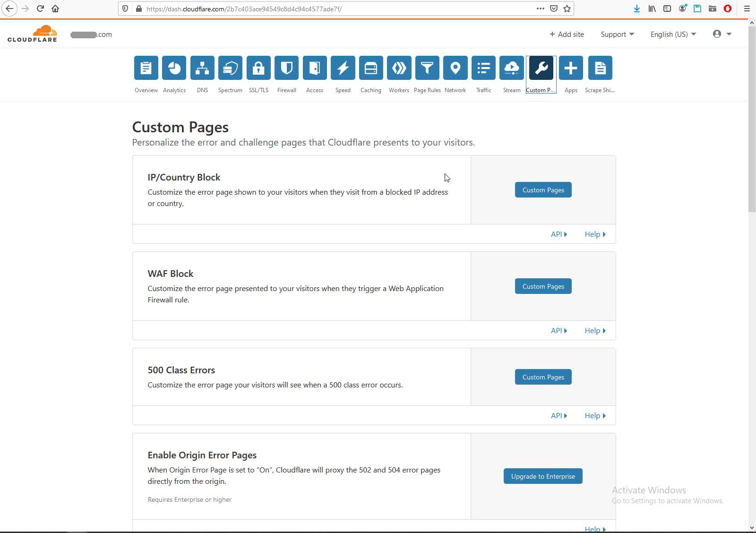Open the browser downloads arrow
Image resolution: width=756 pixels, height=533 pixels.
(637, 9)
